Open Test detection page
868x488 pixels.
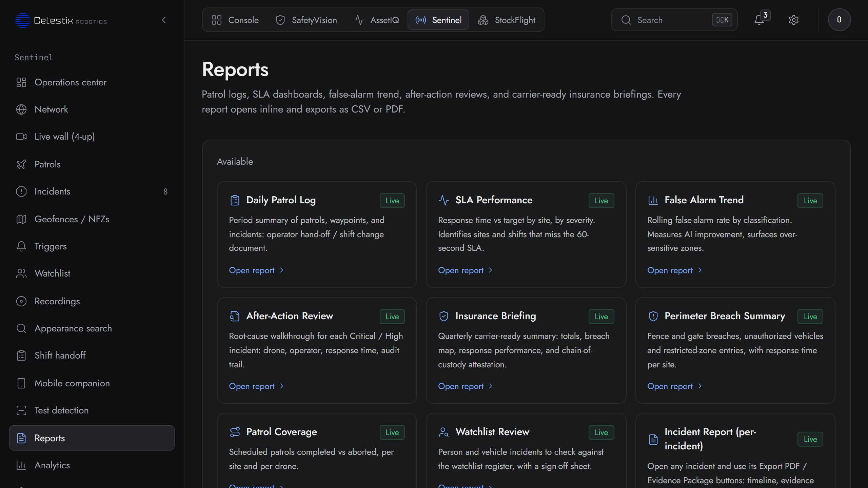click(92, 410)
